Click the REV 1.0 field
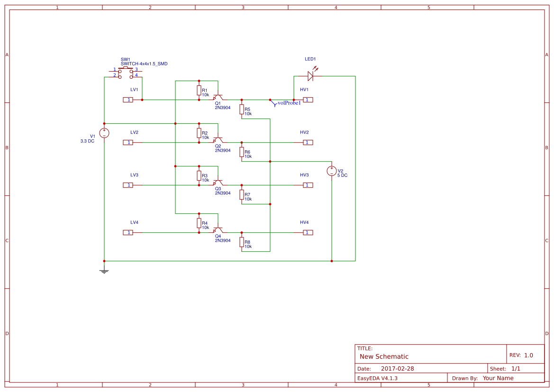The image size is (554, 392). [x=522, y=354]
